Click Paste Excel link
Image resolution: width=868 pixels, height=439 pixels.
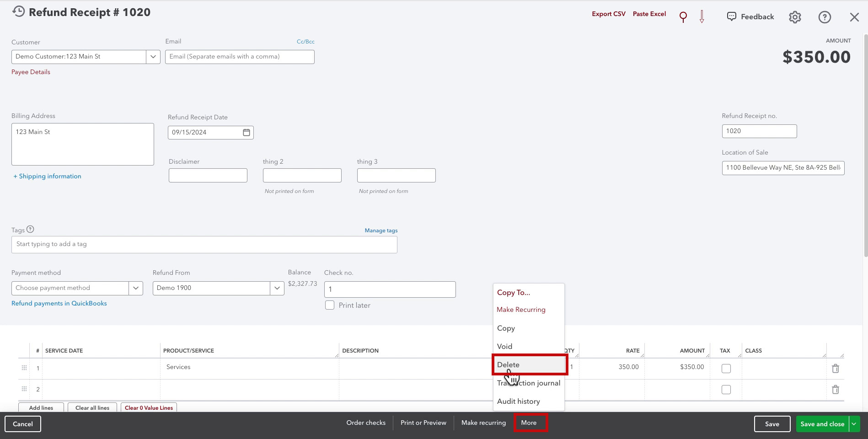(x=649, y=14)
